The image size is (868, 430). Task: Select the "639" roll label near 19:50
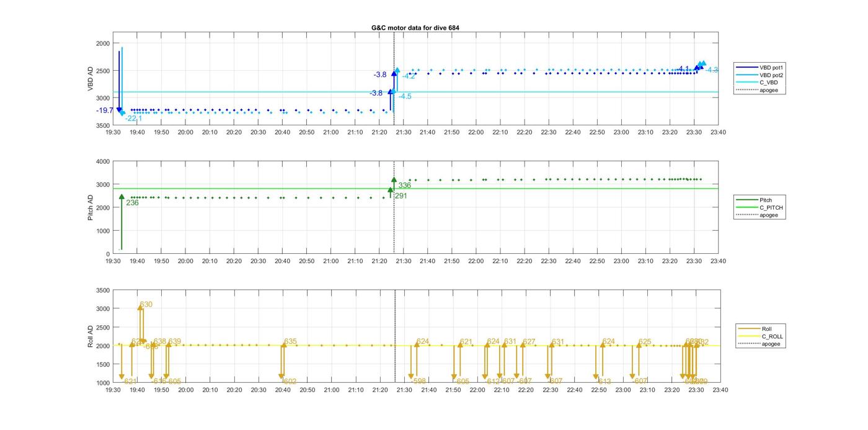point(175,342)
